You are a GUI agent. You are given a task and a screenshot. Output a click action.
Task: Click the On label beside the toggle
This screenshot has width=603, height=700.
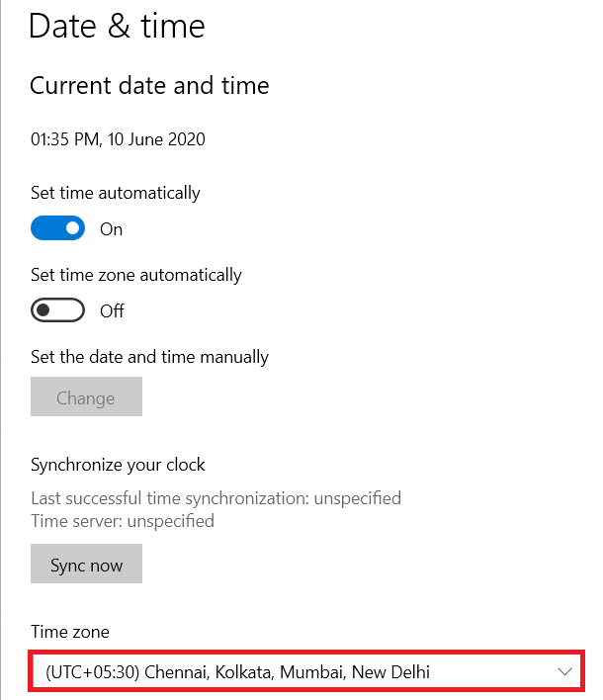tap(112, 229)
